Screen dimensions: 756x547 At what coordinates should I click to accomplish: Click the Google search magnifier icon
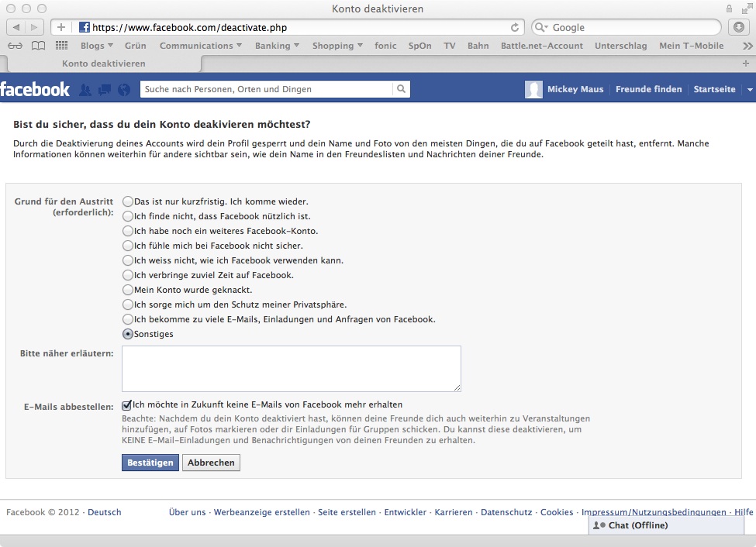pos(540,27)
